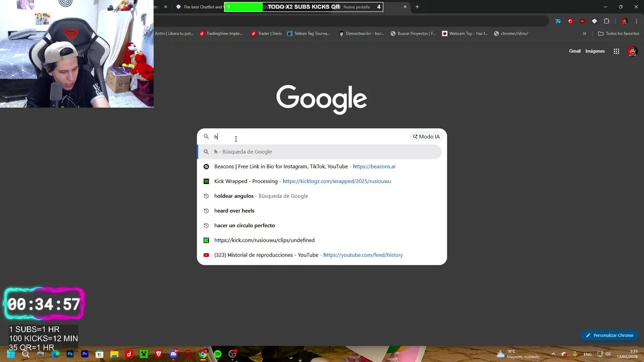Screen dimensions: 644x362
Task: Click the Gmail link
Action: (575, 51)
